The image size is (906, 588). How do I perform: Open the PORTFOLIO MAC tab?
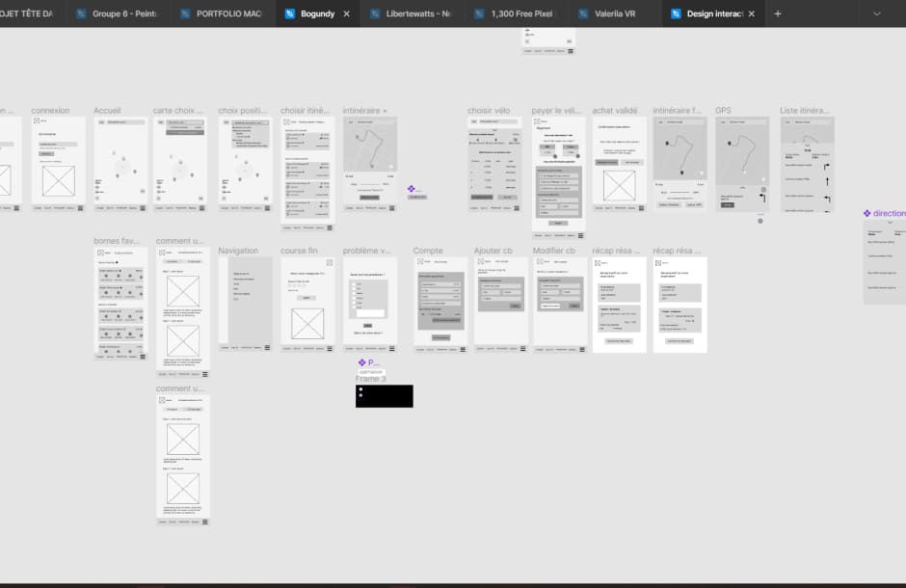227,14
